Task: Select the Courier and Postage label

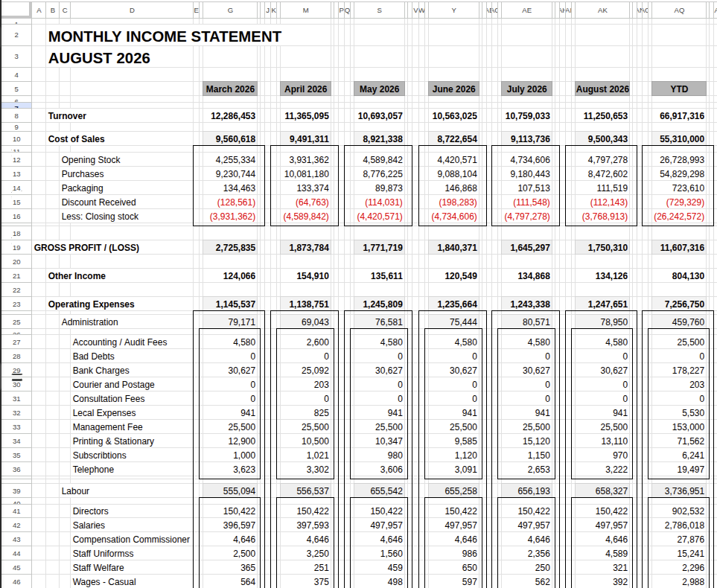Action: click(x=113, y=385)
